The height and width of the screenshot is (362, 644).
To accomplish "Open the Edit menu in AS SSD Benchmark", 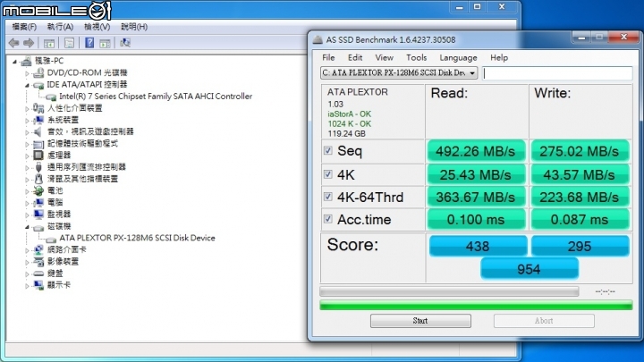I will click(x=355, y=57).
